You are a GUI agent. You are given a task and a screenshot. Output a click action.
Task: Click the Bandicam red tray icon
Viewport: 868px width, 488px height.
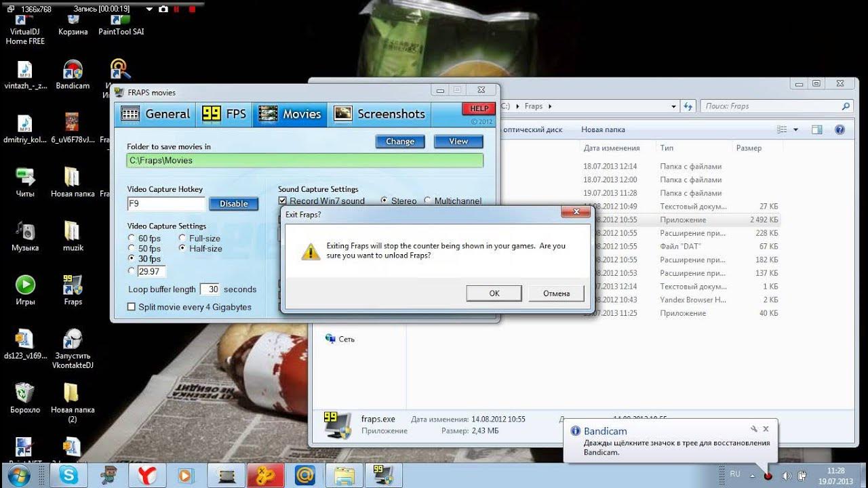pyautogui.click(x=768, y=476)
